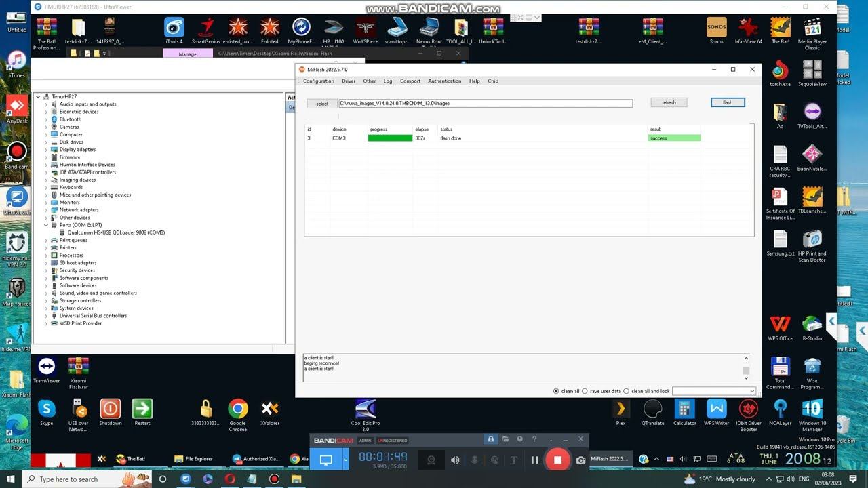Open script dropdown beside clean all and lock
868x488 pixels.
[x=752, y=391]
